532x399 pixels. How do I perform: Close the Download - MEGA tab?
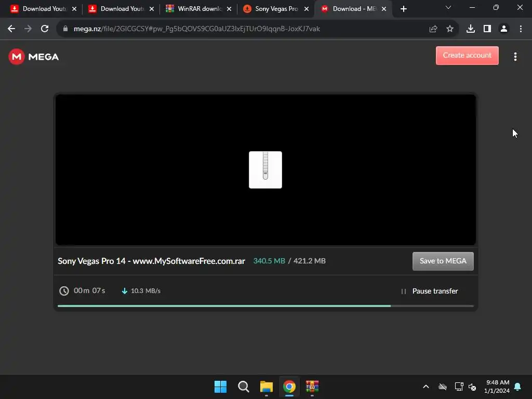384,9
